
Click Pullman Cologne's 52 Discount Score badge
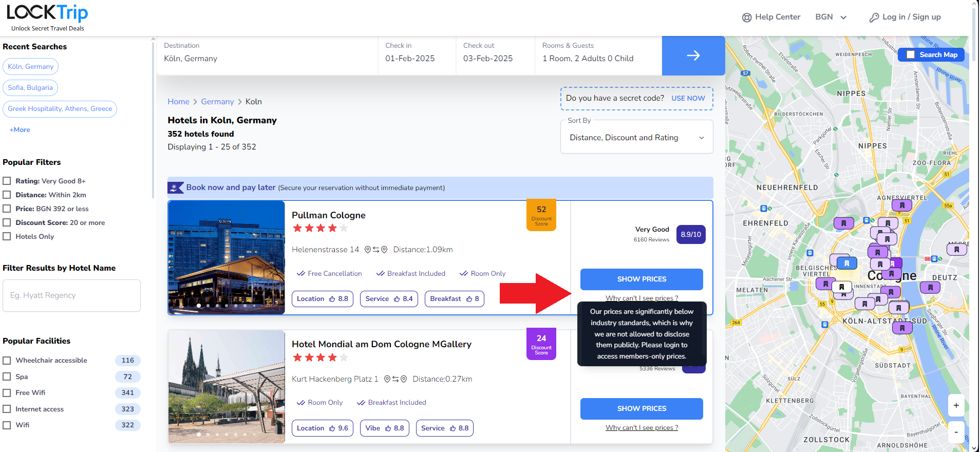point(541,215)
